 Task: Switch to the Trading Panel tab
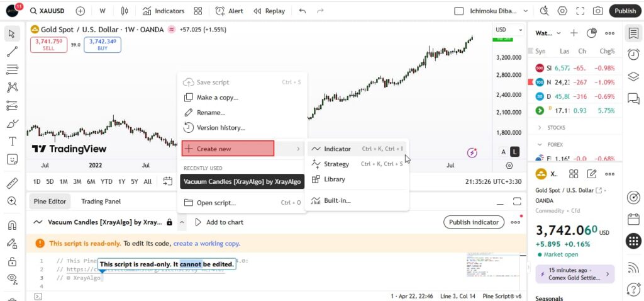click(101, 202)
